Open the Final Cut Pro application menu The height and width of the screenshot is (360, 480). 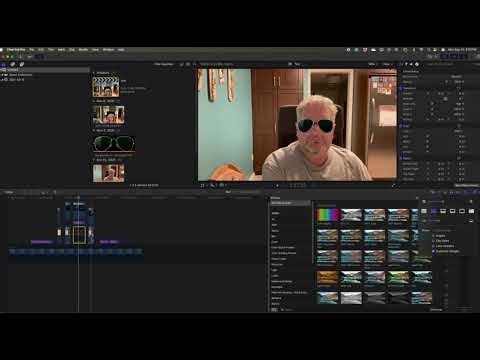(16, 50)
